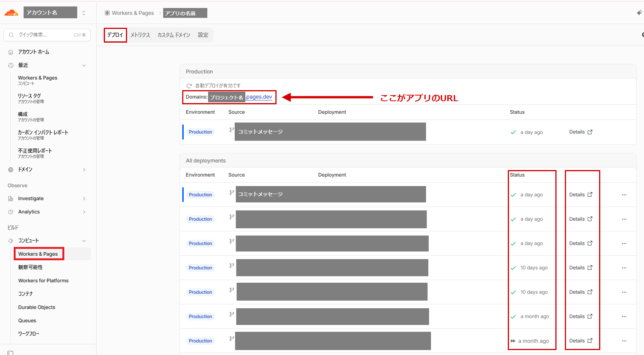
Task: Open Queues in sidebar
Action: (27, 320)
